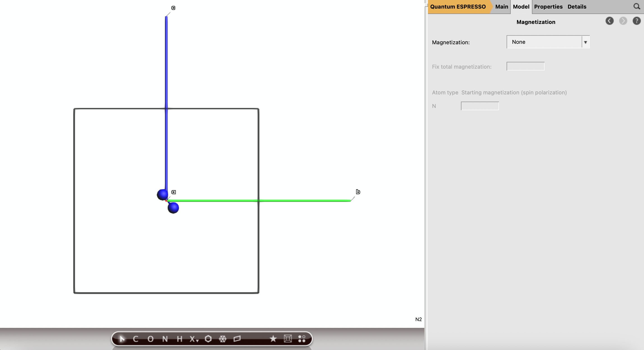Pick the Nitrogen atom tool
The image size is (644, 350).
[x=165, y=339]
